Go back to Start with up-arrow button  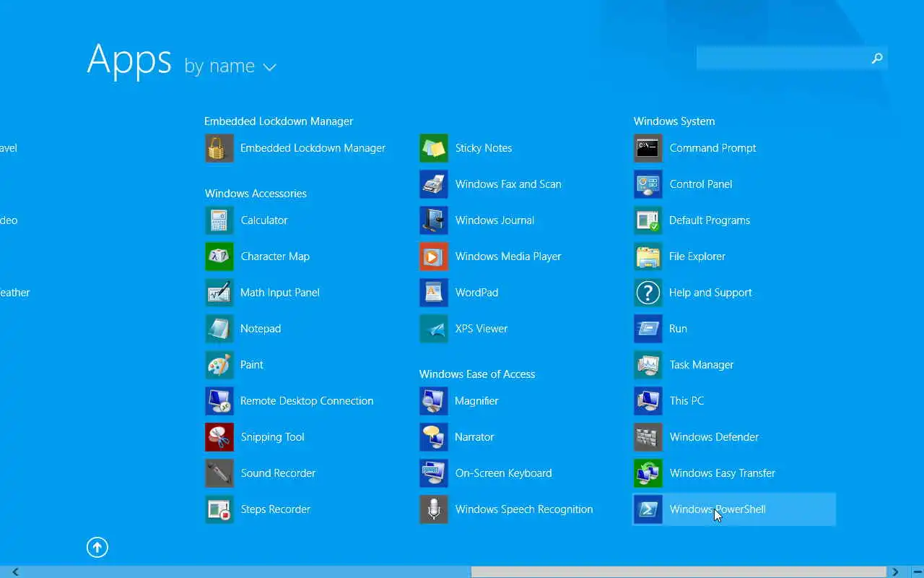97,547
